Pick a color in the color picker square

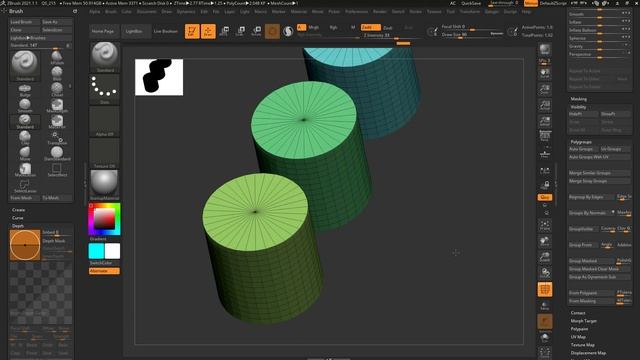[x=104, y=219]
